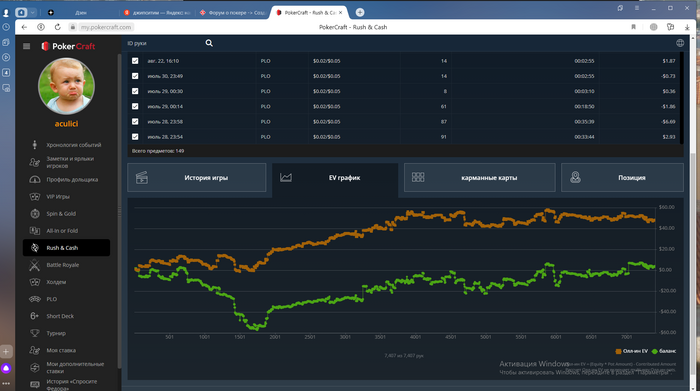Open the Позиция tab
The height and width of the screenshot is (391, 700).
[x=622, y=178]
